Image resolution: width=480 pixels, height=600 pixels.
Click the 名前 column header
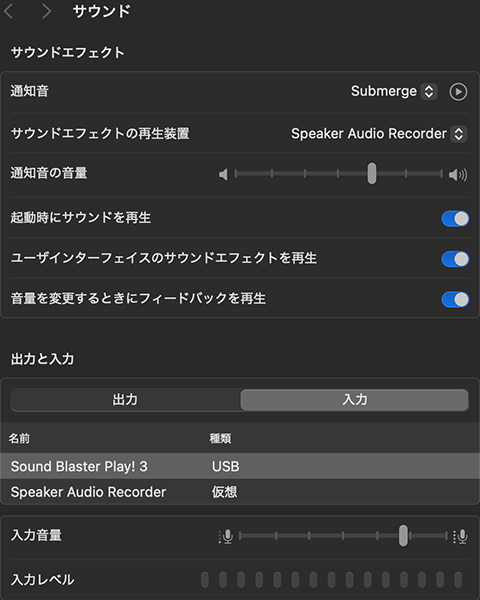[x=19, y=438]
